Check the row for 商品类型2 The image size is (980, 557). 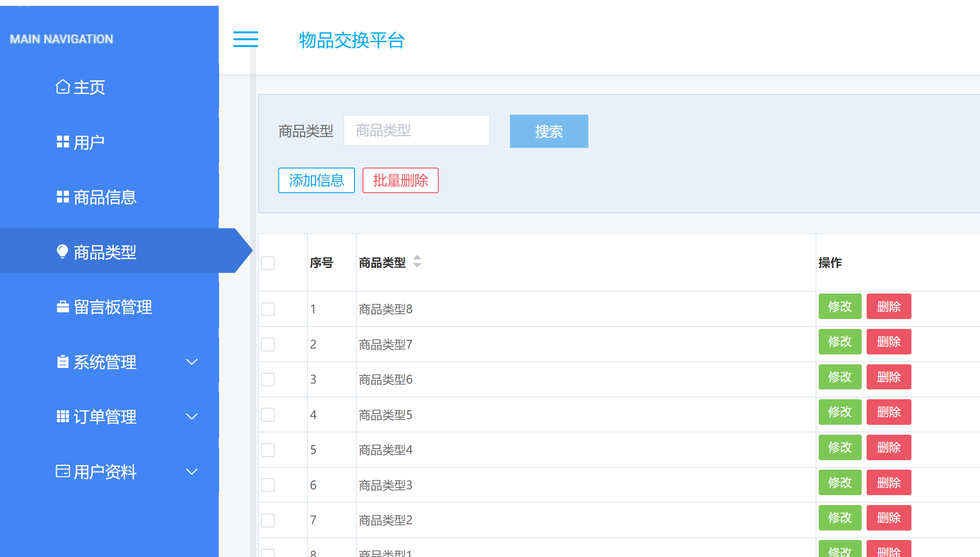[268, 520]
